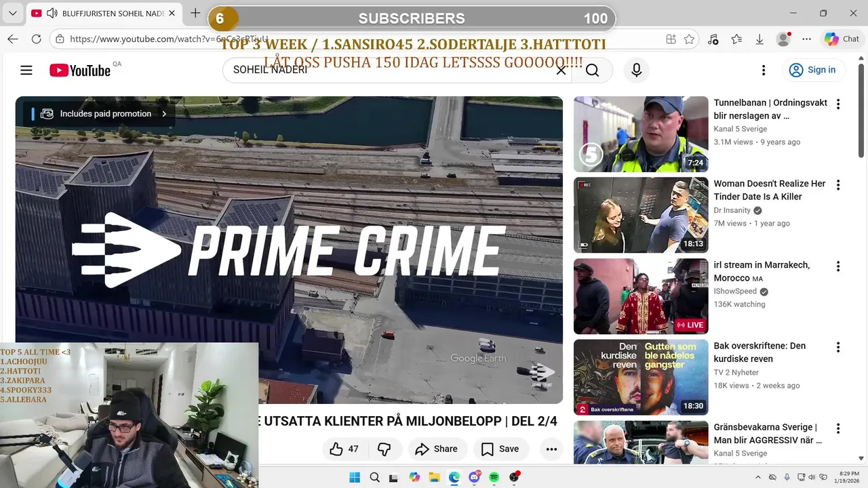The height and width of the screenshot is (488, 868).
Task: Open Task View on the taskbar
Action: click(x=395, y=477)
